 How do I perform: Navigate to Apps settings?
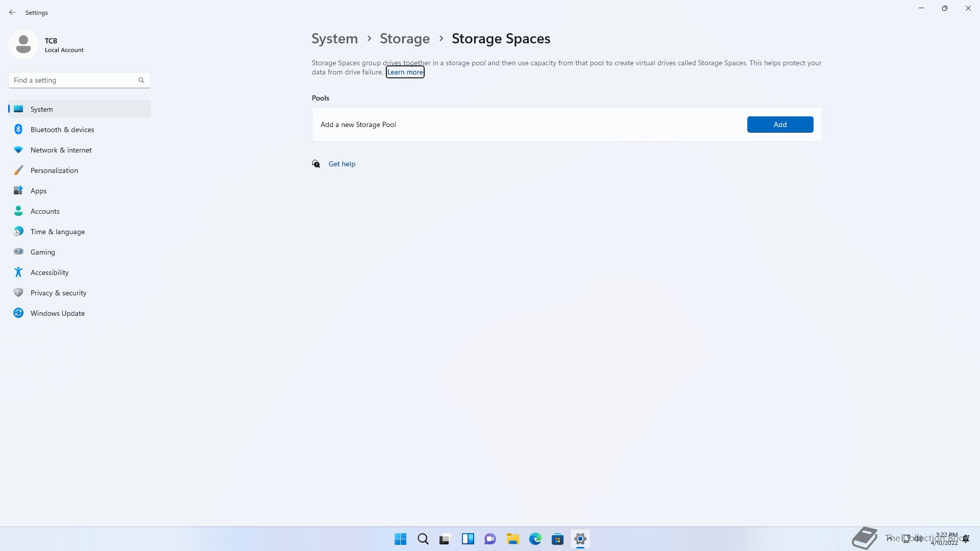tap(80, 191)
